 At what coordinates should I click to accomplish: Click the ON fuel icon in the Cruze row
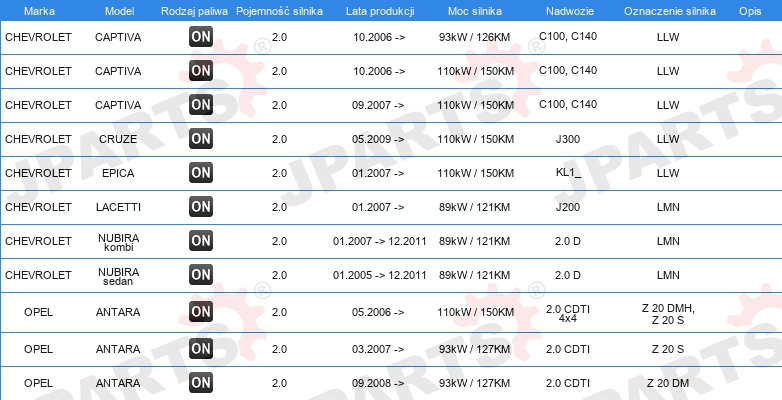[x=201, y=138]
